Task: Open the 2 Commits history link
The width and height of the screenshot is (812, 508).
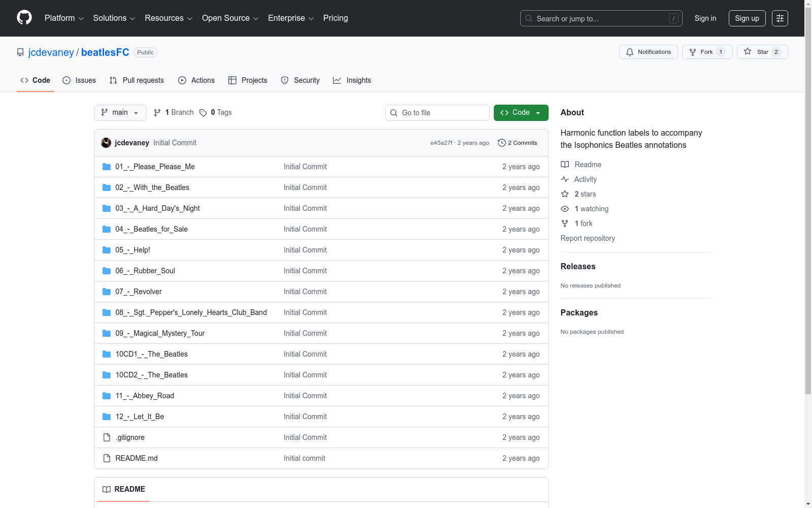Action: (x=518, y=143)
